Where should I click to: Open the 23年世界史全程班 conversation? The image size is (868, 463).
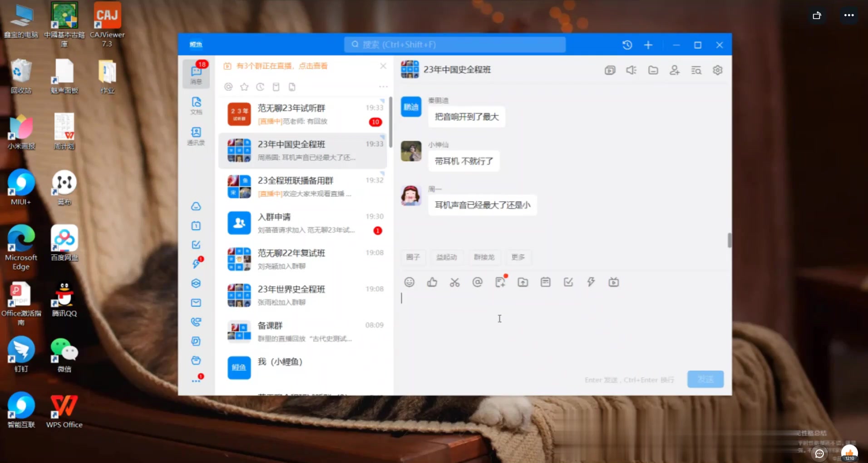pos(303,296)
